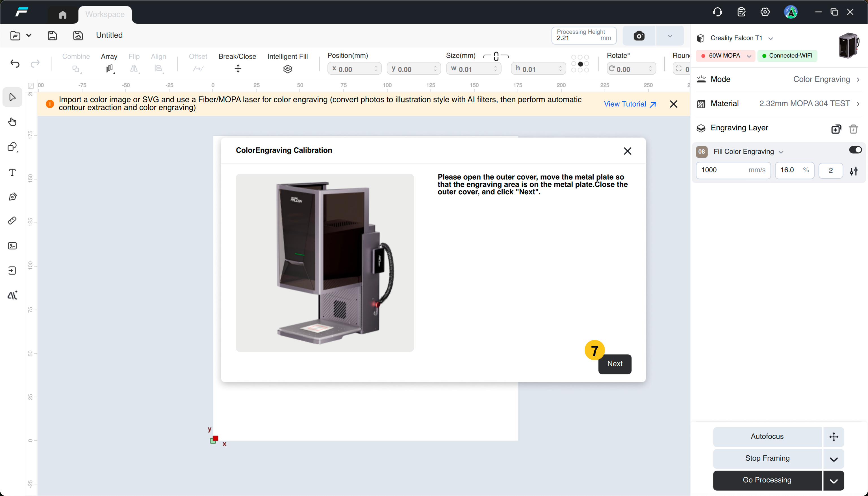Image resolution: width=868 pixels, height=496 pixels.
Task: Redo the last action
Action: coord(35,64)
